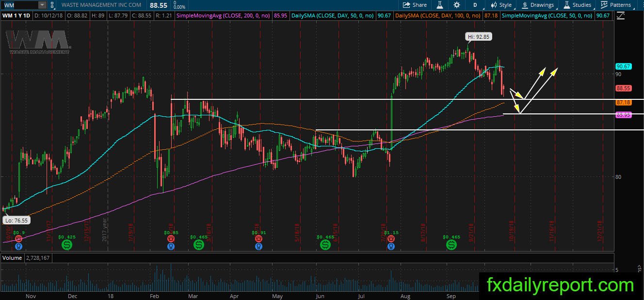Click the D timeframe button
644x300 pixels.
[x=475, y=5]
